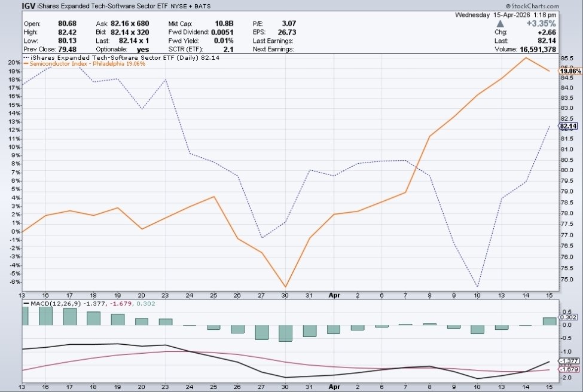
Task: Click the 30 date label on upper axis
Action: click(285, 295)
